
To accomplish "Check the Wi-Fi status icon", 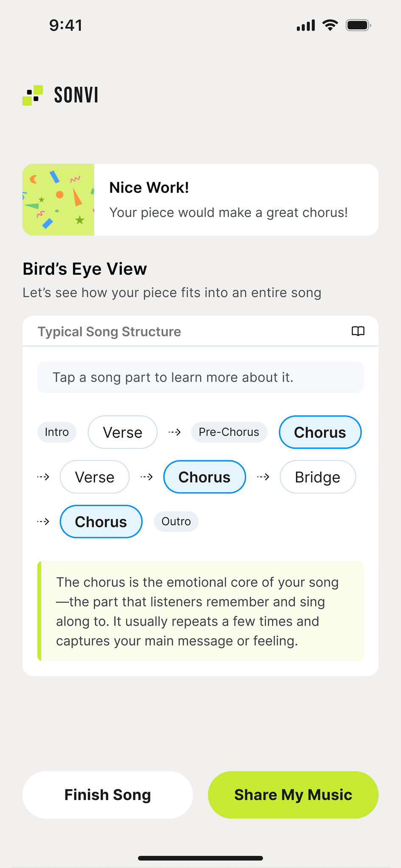I will (x=330, y=25).
